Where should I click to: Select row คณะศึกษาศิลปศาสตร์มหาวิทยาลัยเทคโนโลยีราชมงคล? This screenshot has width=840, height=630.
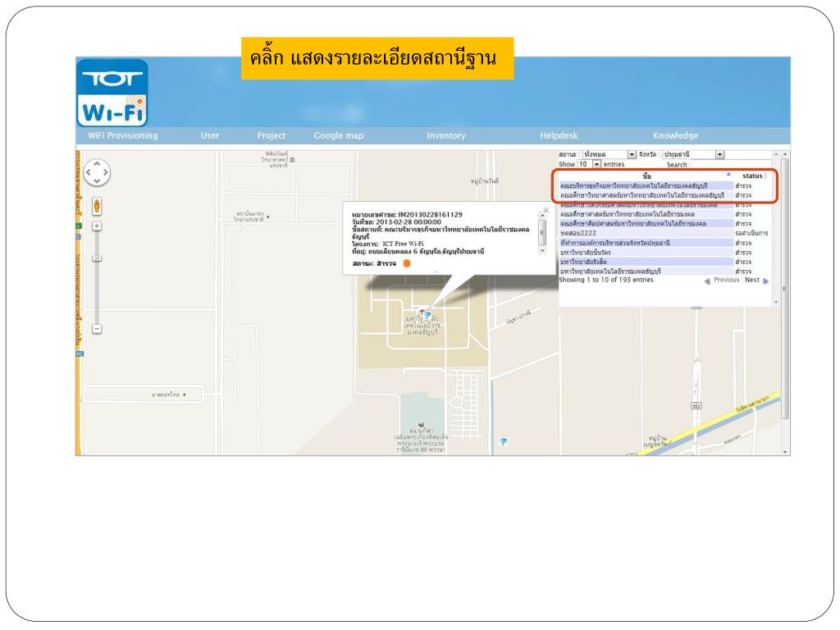[664, 224]
